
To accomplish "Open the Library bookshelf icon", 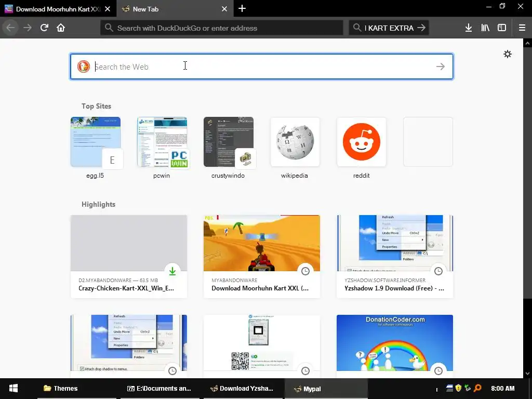I will point(485,28).
